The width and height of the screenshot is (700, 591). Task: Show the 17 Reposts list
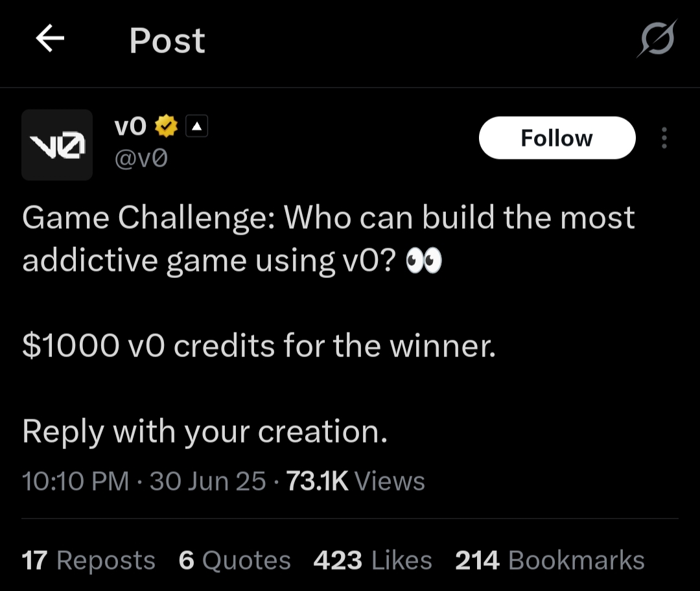pos(89,561)
